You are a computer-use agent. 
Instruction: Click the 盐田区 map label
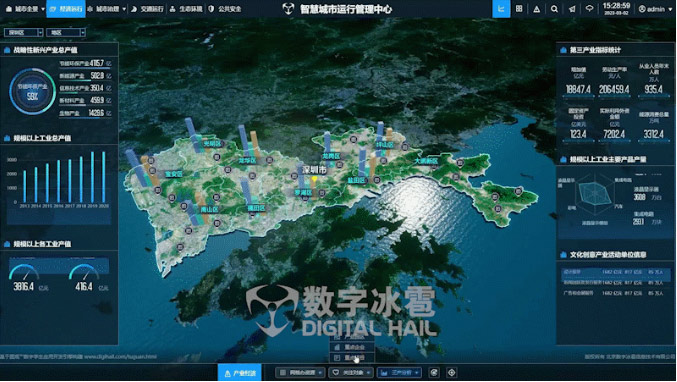click(357, 180)
